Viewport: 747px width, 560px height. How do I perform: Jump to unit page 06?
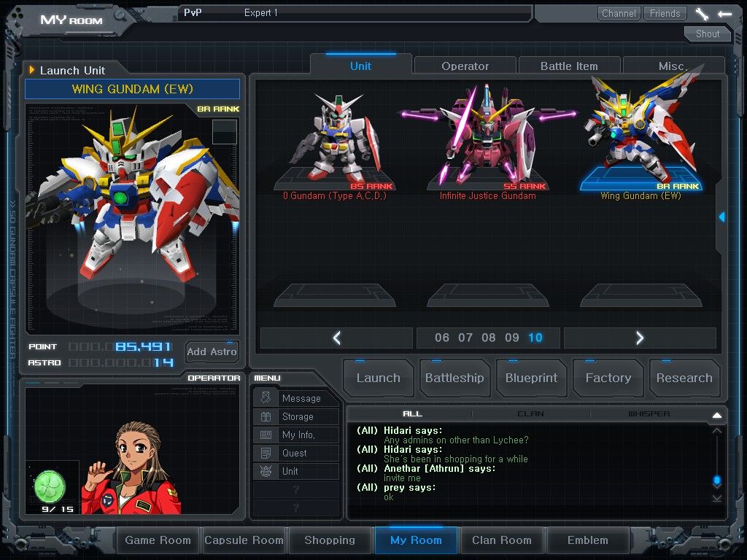point(441,338)
